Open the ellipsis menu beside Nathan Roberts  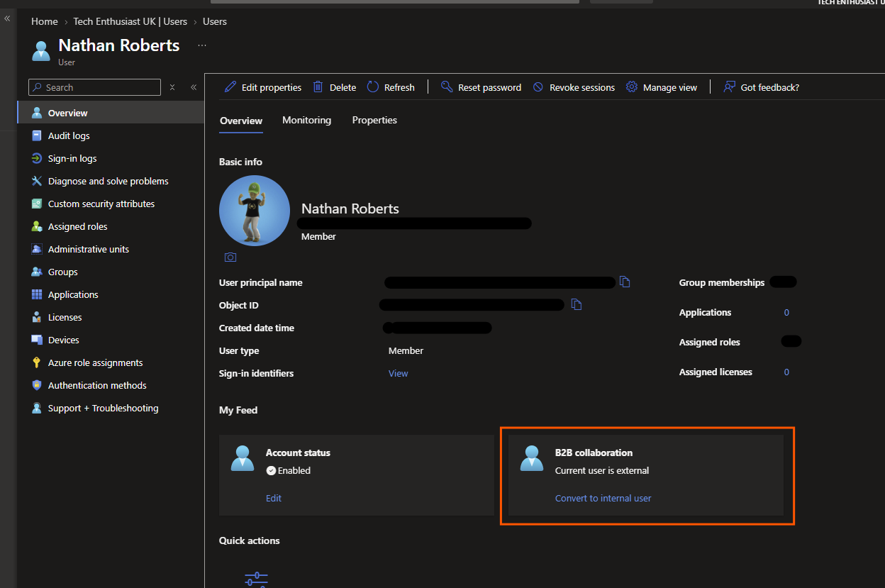[x=202, y=45]
